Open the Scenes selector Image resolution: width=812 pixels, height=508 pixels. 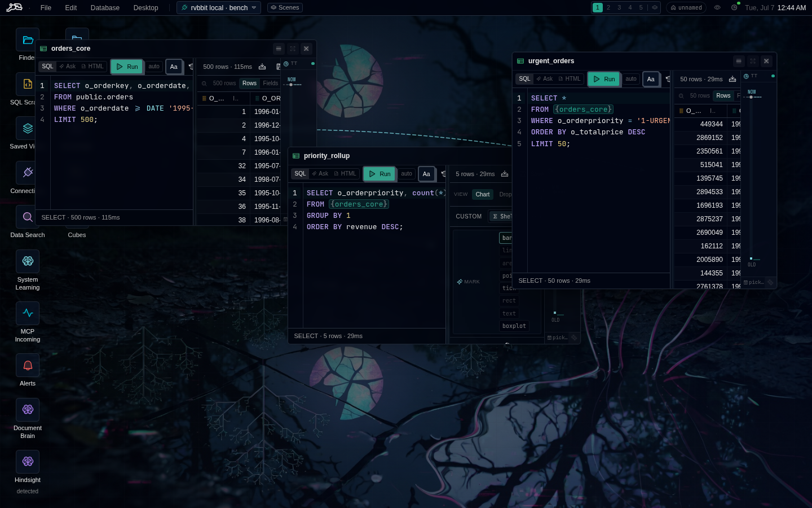[285, 7]
